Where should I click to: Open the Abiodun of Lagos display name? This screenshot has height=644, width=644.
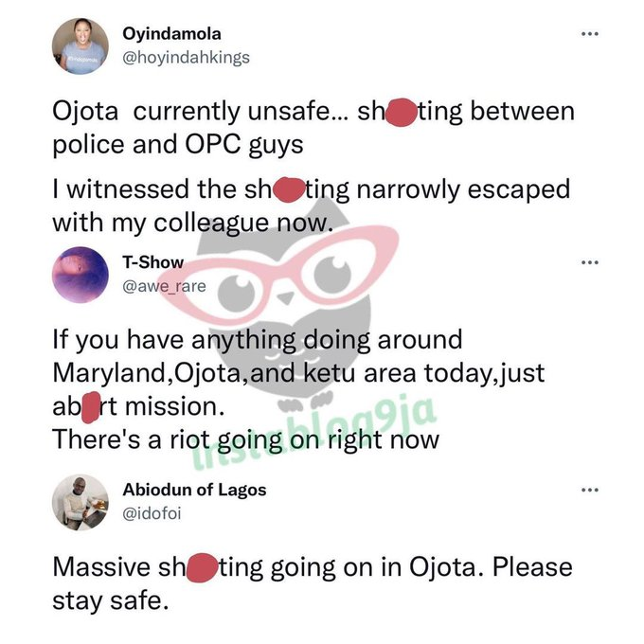194,490
